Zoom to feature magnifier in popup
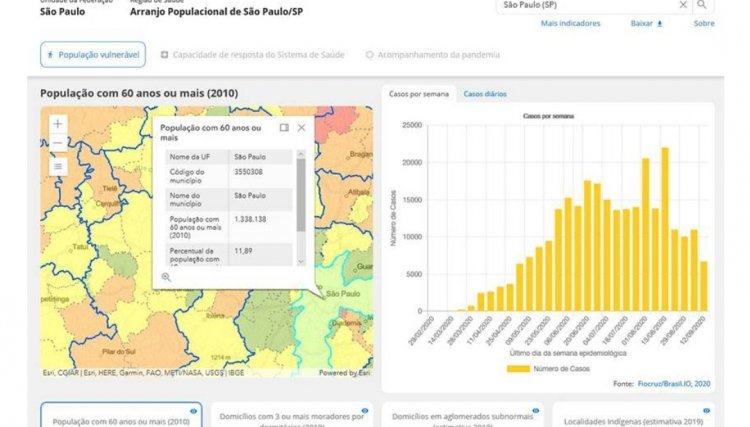This screenshot has width=750, height=427. [166, 277]
